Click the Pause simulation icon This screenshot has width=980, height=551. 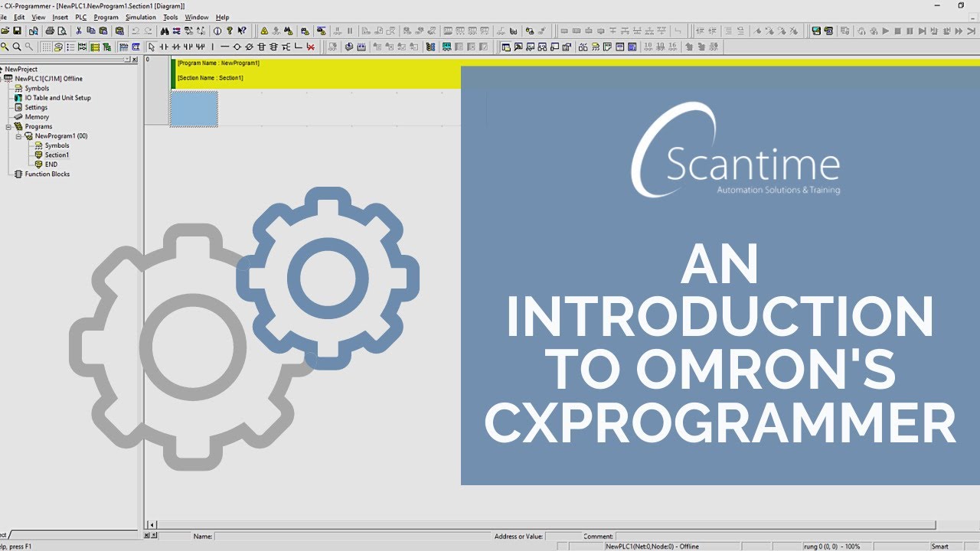click(910, 31)
